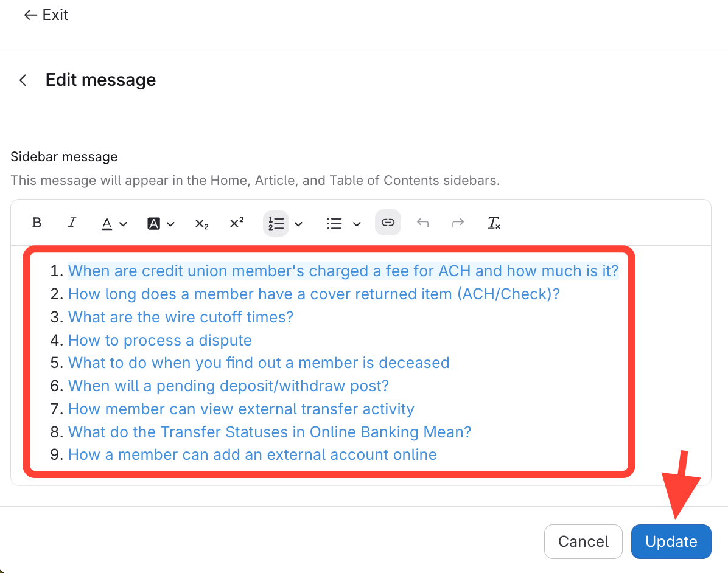This screenshot has height=573, width=728.
Task: Toggle italic text formatting
Action: click(x=72, y=223)
